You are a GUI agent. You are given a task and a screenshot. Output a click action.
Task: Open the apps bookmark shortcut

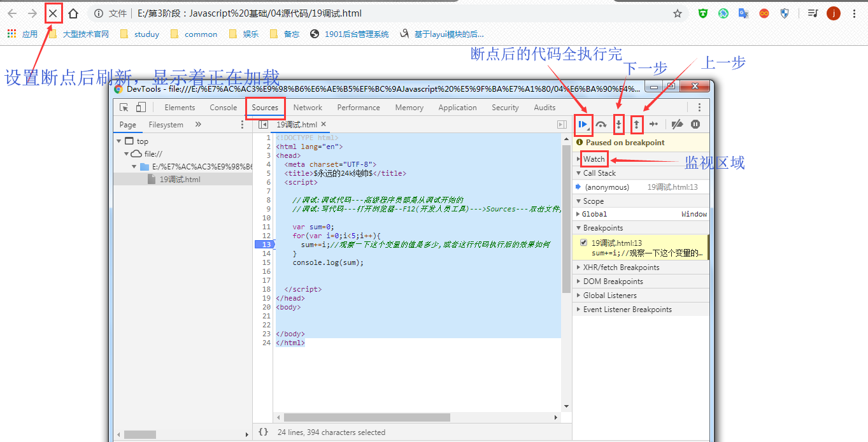click(22, 34)
